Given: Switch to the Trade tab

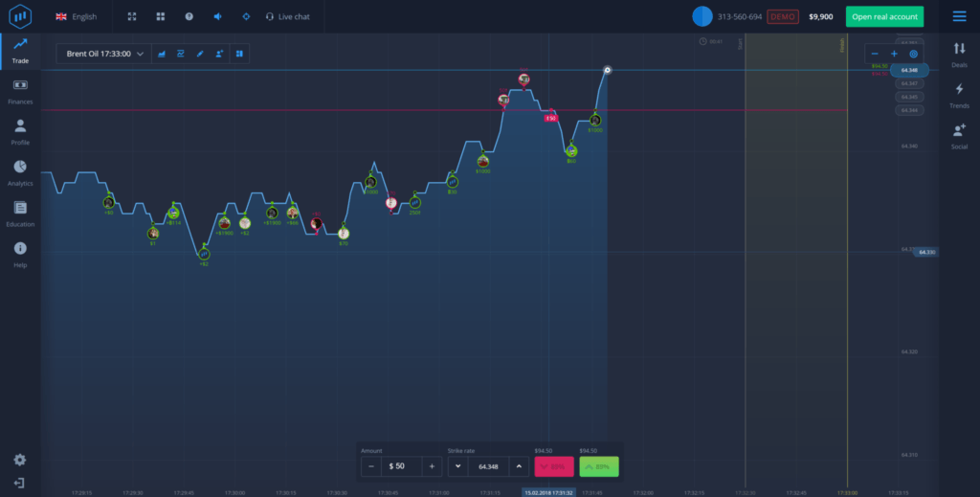Looking at the screenshot, I should pyautogui.click(x=20, y=50).
